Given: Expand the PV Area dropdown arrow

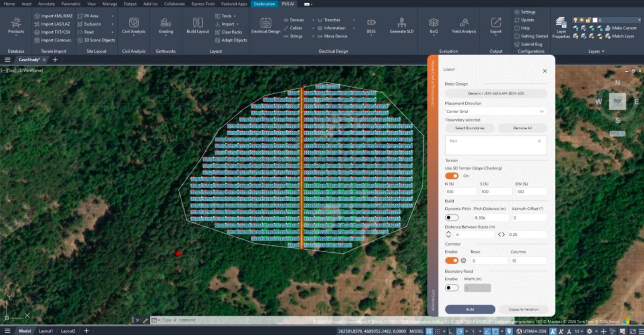Looking at the screenshot, I should pyautogui.click(x=112, y=16).
